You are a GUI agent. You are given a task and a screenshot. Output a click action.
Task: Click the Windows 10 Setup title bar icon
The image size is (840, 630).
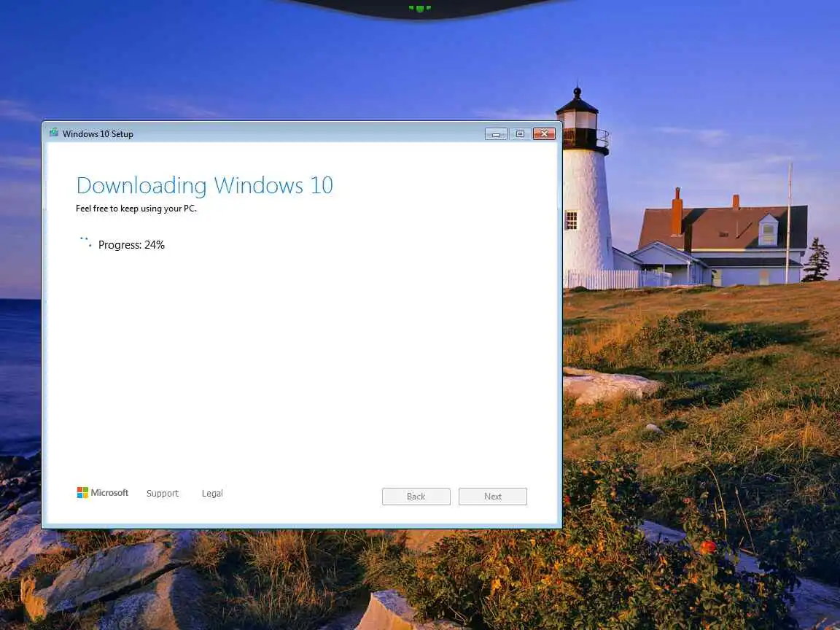pos(53,132)
